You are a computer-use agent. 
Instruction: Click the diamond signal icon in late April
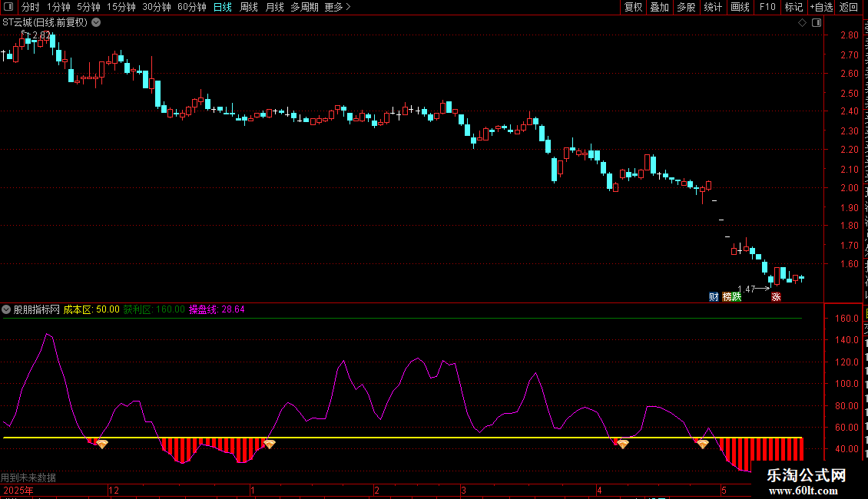click(703, 444)
